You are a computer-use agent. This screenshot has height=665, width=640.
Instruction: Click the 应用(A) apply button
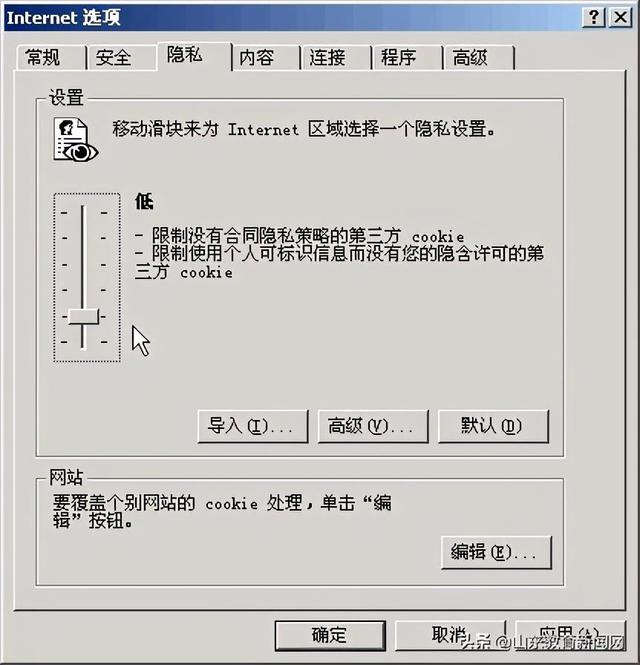click(x=570, y=635)
